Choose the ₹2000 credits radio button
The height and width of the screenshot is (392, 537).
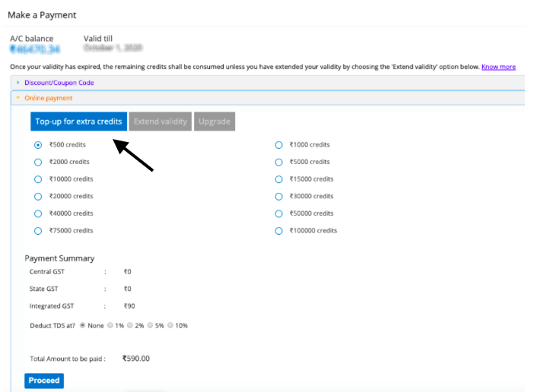point(38,162)
